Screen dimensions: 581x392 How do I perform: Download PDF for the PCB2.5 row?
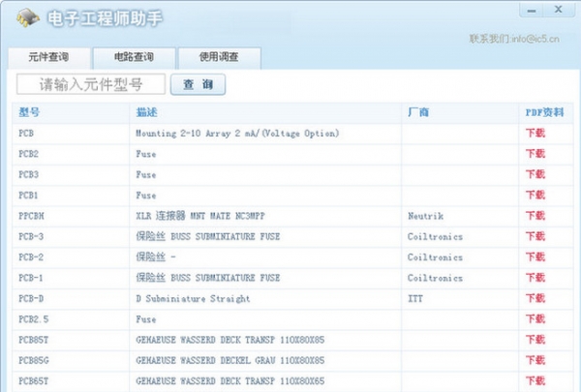pyautogui.click(x=535, y=319)
